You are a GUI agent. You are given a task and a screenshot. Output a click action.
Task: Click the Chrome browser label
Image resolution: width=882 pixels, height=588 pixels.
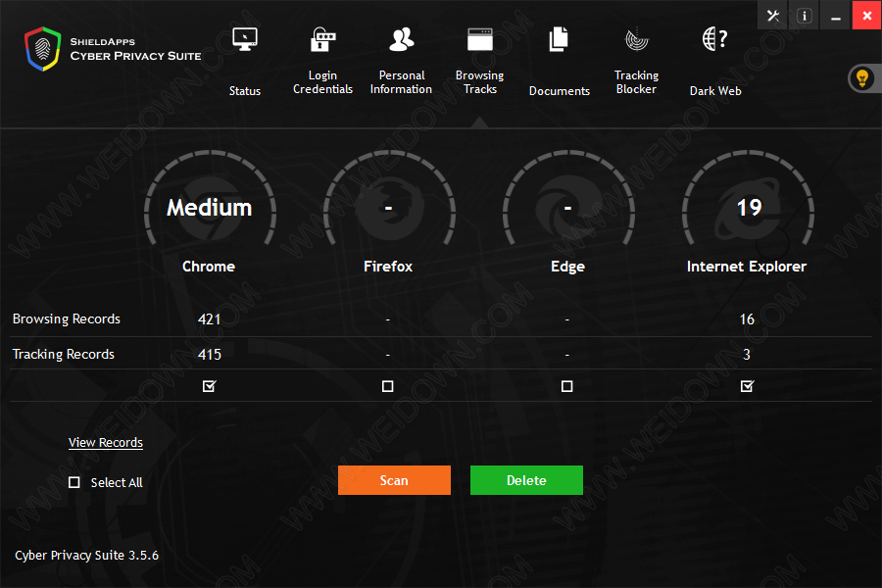coord(209,267)
